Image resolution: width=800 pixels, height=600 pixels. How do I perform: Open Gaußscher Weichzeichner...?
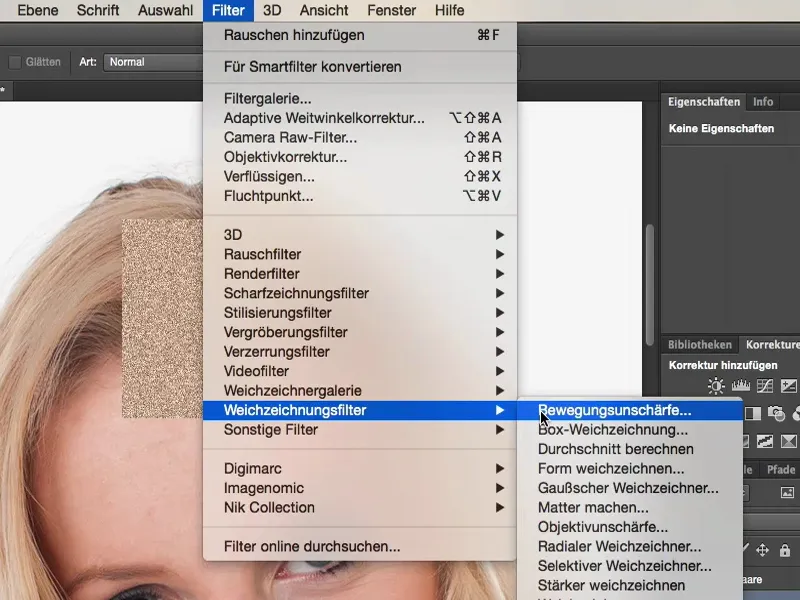click(630, 488)
